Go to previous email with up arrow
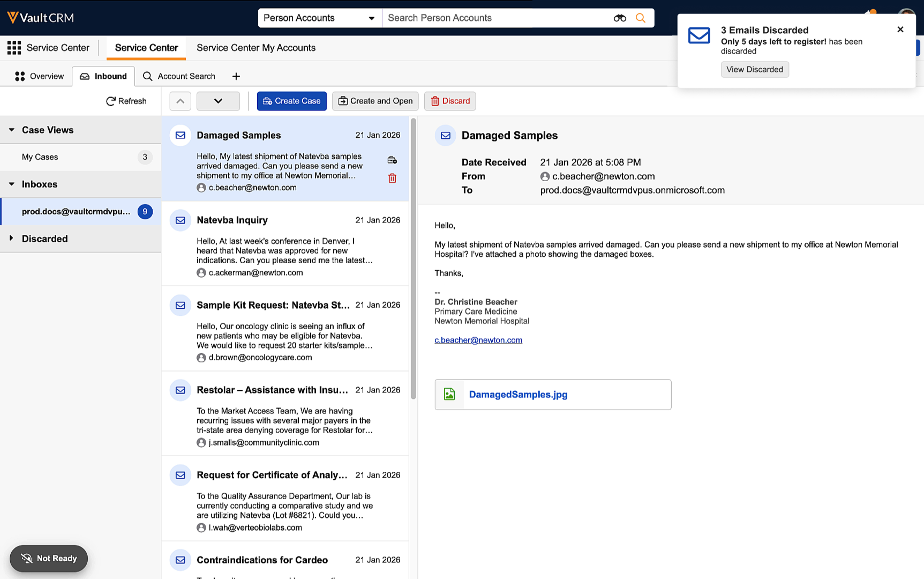 pos(180,101)
